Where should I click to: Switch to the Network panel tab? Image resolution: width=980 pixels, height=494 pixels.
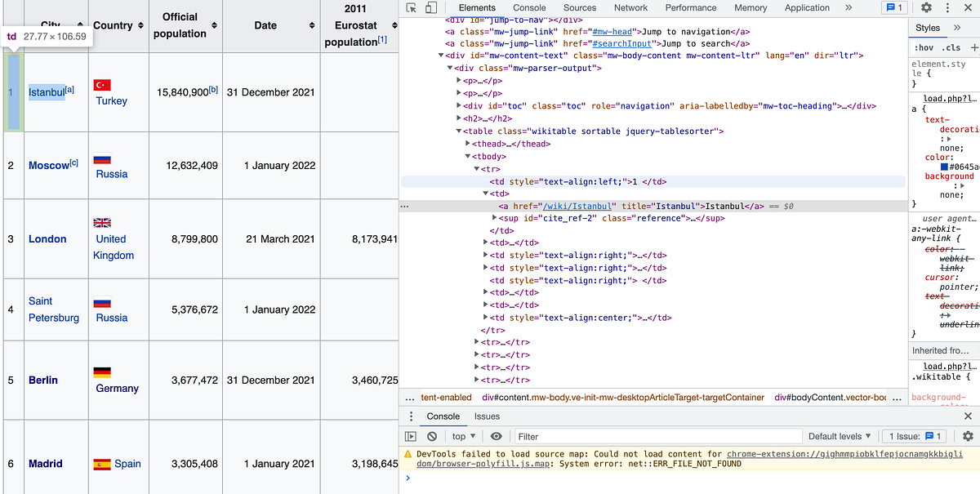tap(630, 7)
